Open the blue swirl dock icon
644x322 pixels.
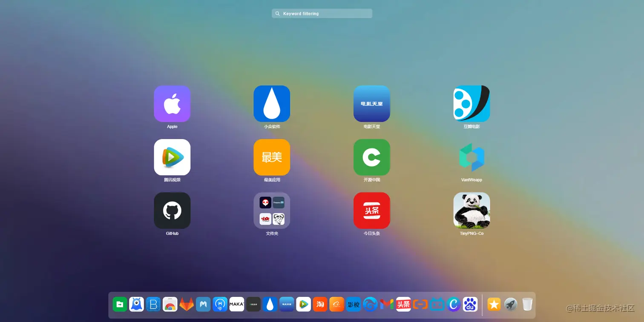[370, 304]
